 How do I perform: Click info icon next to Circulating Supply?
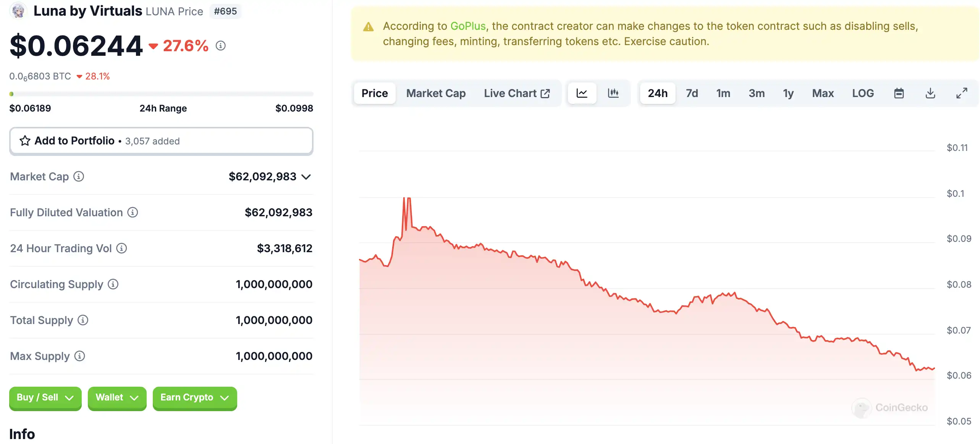(113, 284)
